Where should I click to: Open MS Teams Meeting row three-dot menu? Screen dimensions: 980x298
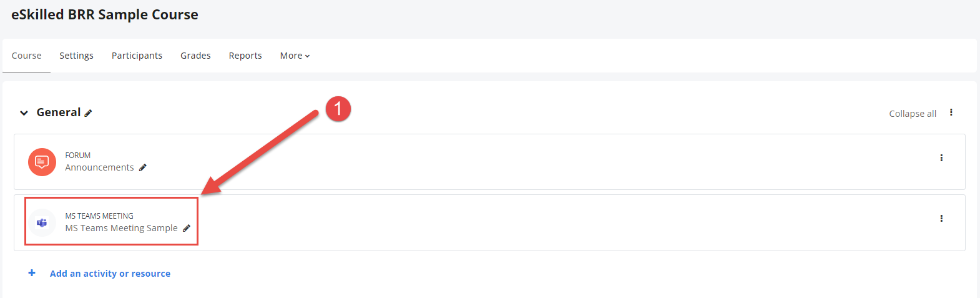click(x=941, y=219)
